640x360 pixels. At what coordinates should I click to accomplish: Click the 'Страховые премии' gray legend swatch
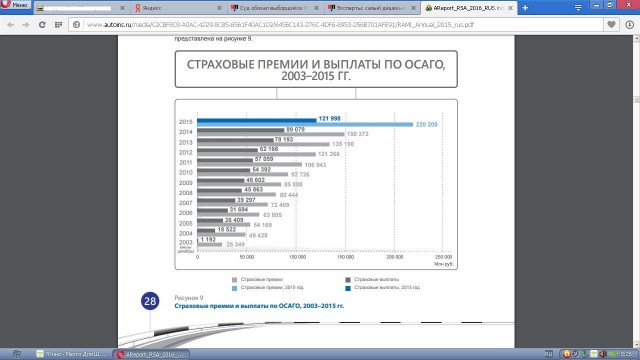(x=234, y=280)
